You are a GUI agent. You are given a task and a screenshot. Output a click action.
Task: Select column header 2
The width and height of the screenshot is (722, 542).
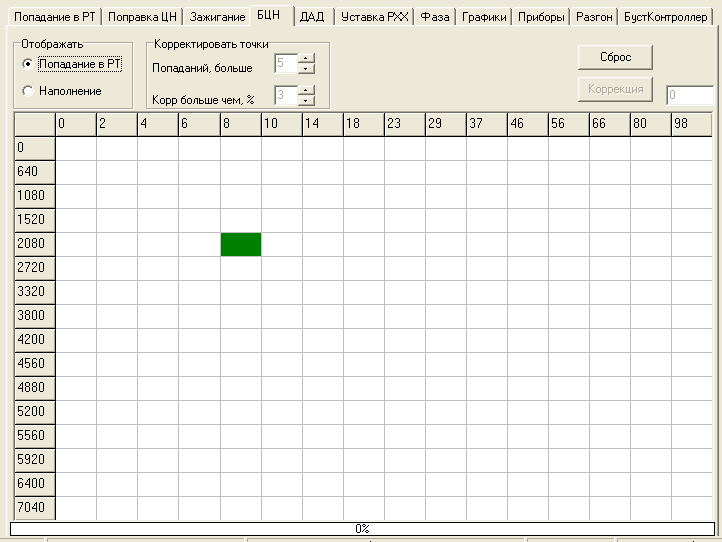[x=117, y=124]
